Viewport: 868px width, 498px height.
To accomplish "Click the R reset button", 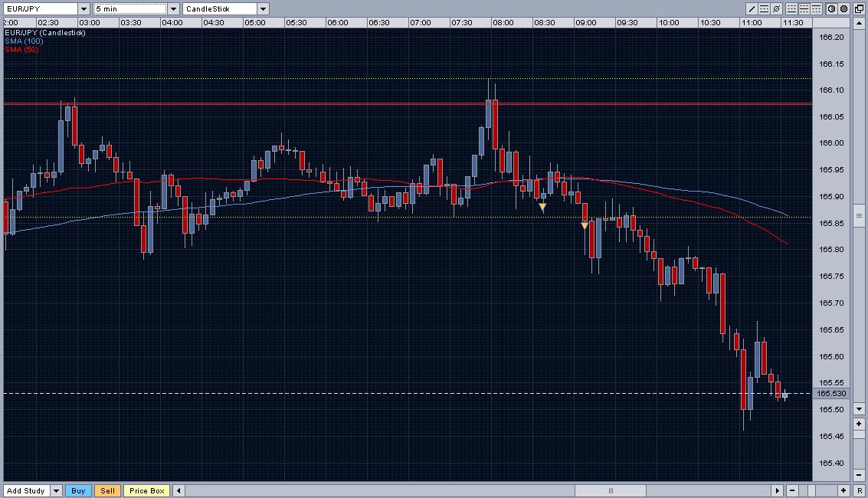I will click(859, 491).
